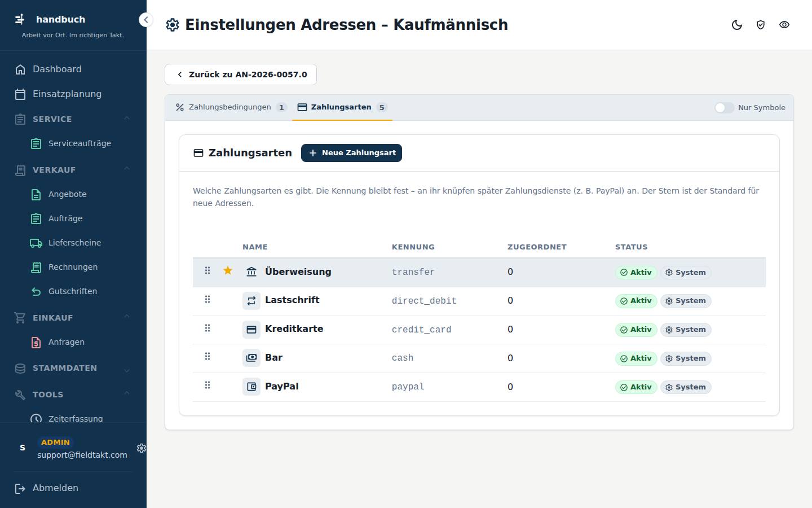This screenshot has width=812, height=508.
Task: Click the star icon on Überweisung row
Action: click(228, 271)
